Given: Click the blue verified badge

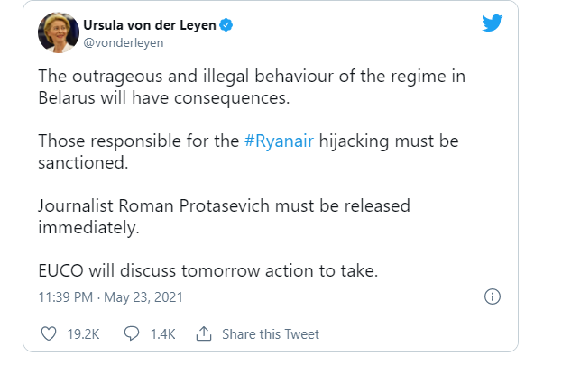Looking at the screenshot, I should [226, 25].
